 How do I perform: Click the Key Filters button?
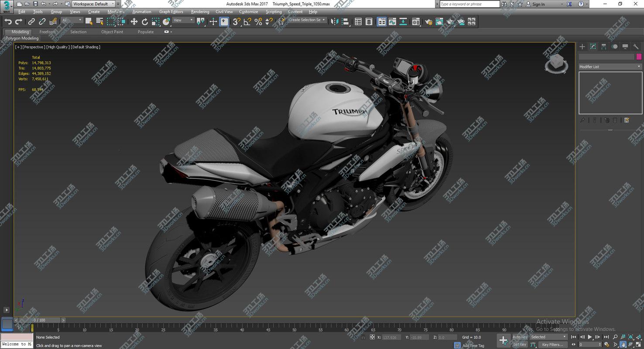(552, 345)
